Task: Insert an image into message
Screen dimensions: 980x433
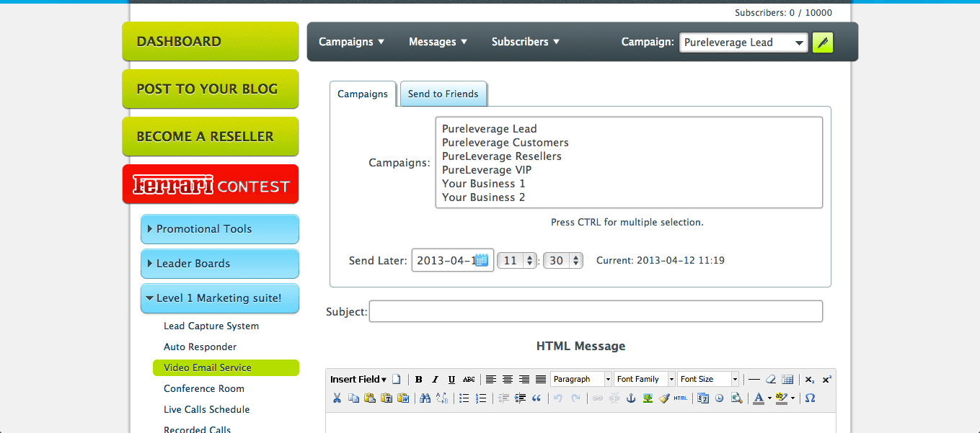Action: click(x=648, y=398)
